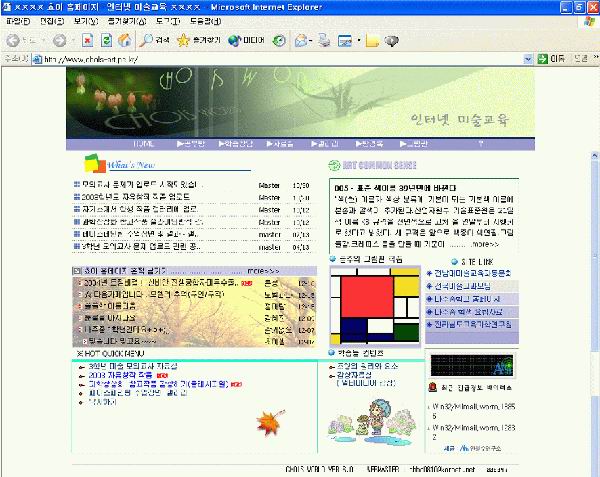
Task: Stop page loading with the red X icon
Action: coord(88,40)
